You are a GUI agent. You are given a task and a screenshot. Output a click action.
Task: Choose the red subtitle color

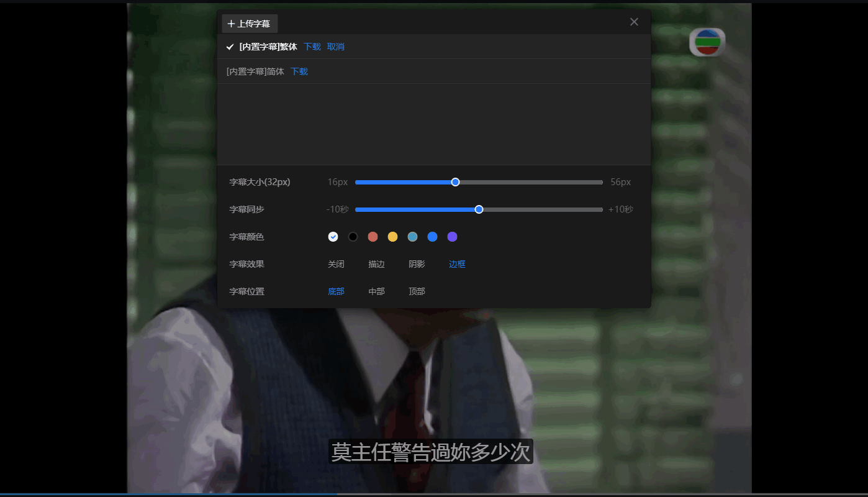point(373,237)
